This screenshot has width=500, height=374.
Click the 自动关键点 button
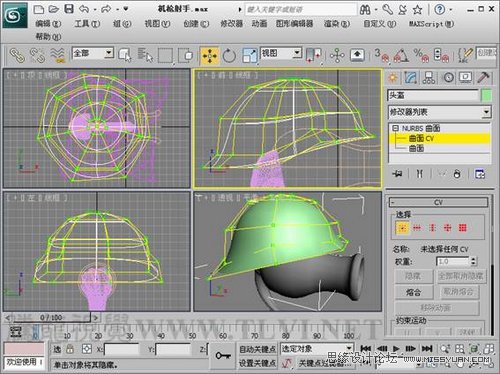click(257, 349)
